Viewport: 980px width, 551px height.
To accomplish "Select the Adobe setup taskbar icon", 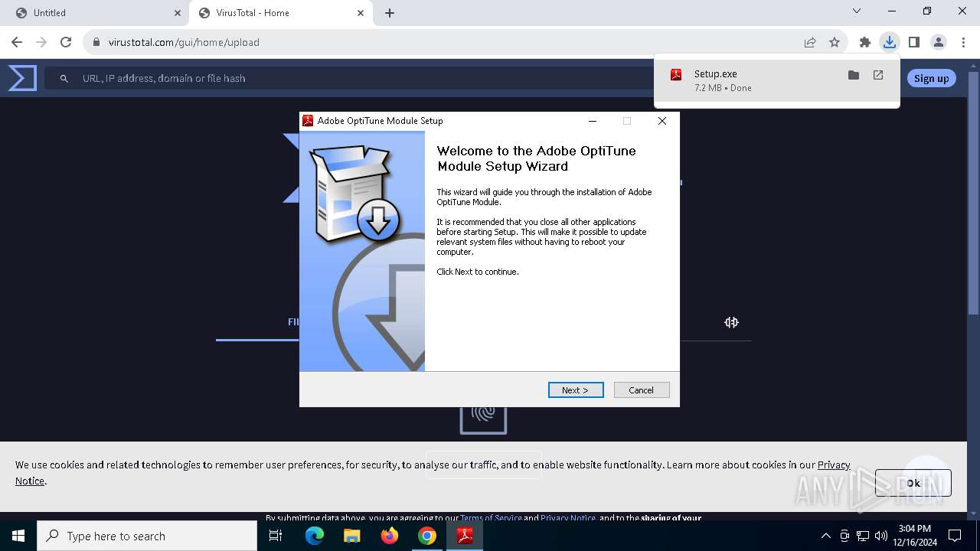I will tap(465, 536).
